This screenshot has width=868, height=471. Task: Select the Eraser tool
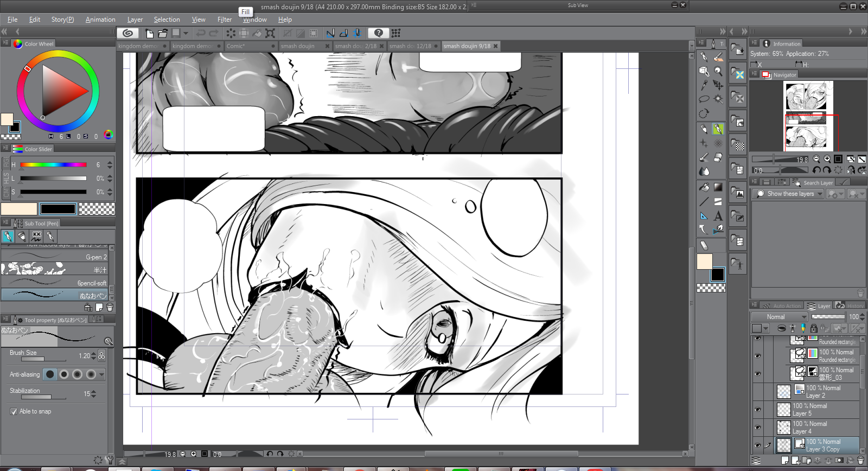(718, 157)
